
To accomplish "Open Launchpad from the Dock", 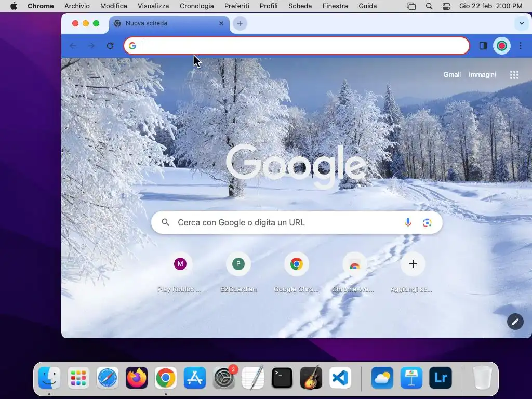I will click(78, 378).
